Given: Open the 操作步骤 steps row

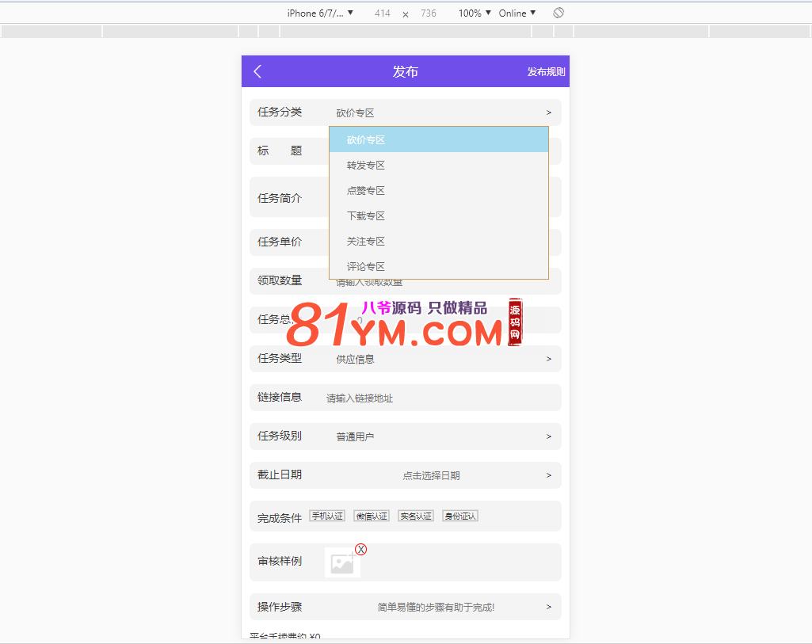Looking at the screenshot, I should (406, 607).
